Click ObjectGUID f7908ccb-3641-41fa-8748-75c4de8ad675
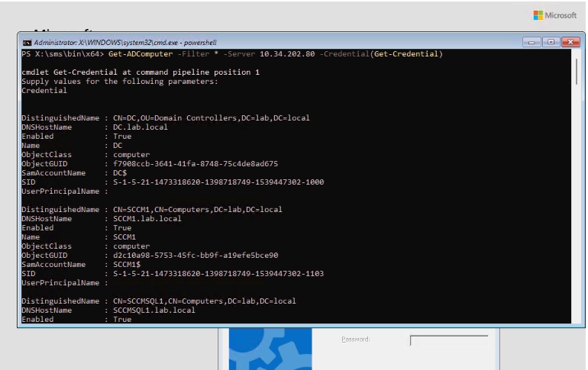The width and height of the screenshot is (588, 370). pyautogui.click(x=195, y=164)
